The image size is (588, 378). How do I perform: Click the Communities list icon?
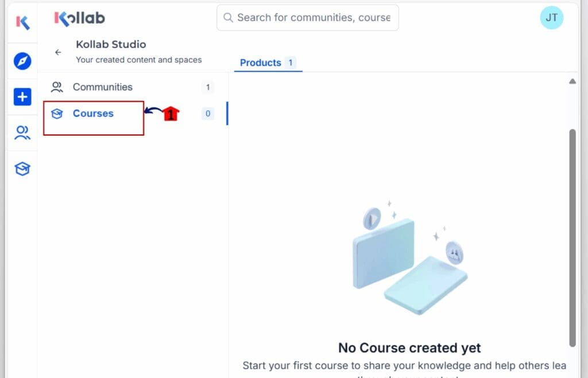click(x=57, y=87)
